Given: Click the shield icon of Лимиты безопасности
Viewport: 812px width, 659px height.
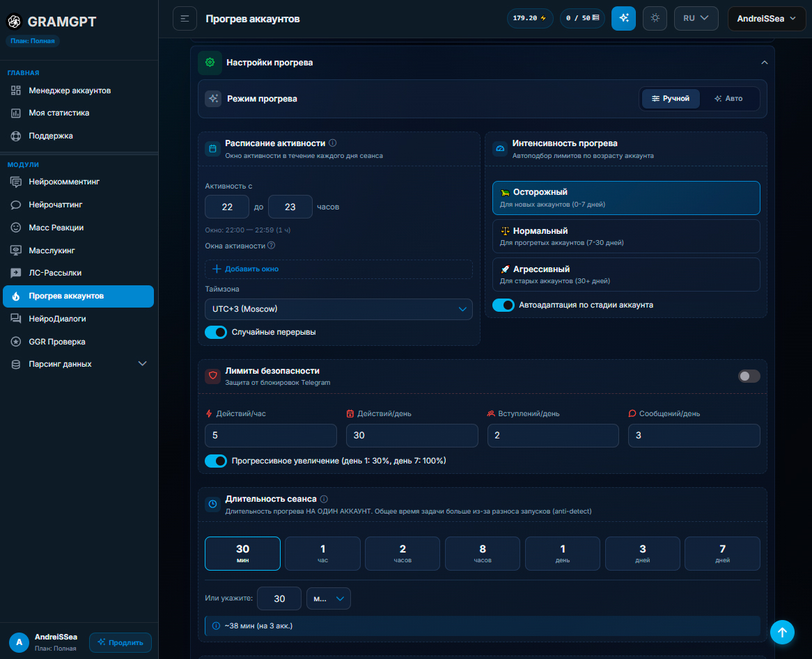Looking at the screenshot, I should tap(213, 376).
